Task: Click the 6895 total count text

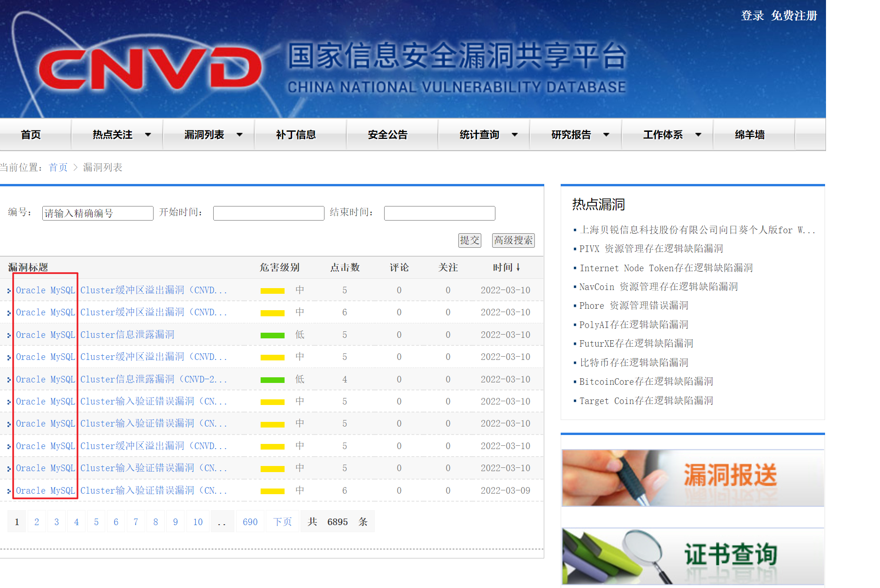Action: point(338,522)
